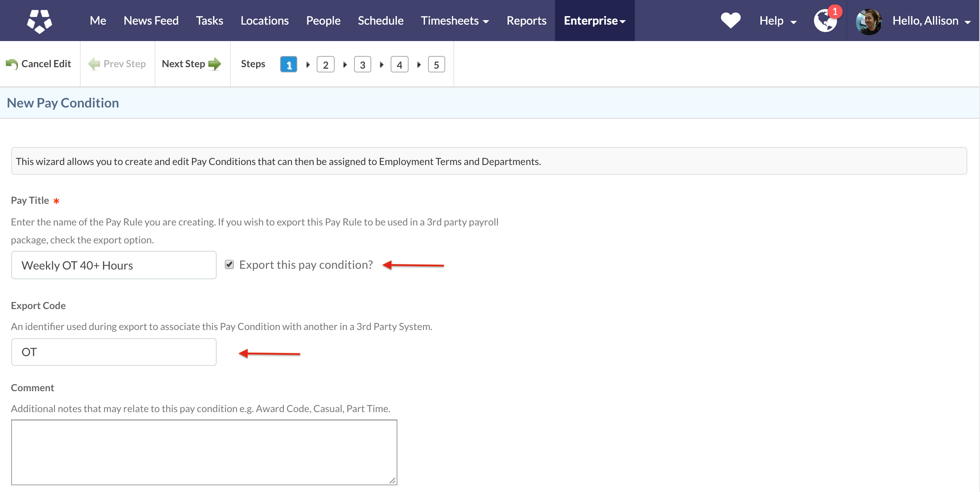This screenshot has width=980, height=492.
Task: Open Hello, Allison account menu
Action: pyautogui.click(x=931, y=21)
